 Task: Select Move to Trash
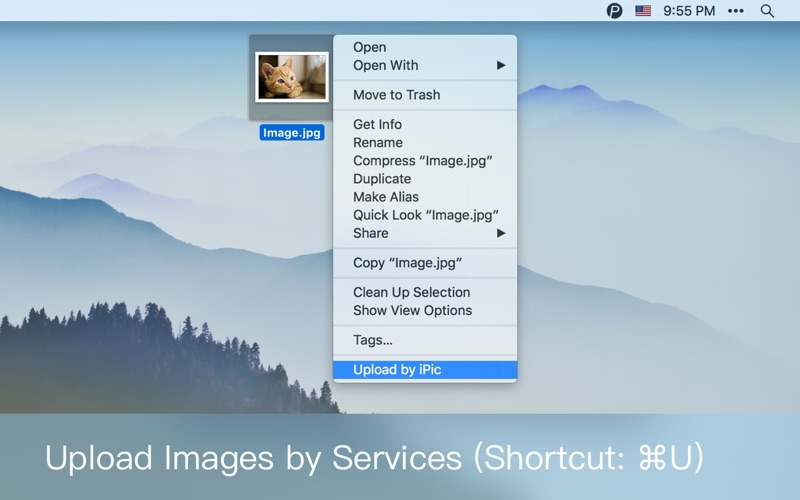396,95
